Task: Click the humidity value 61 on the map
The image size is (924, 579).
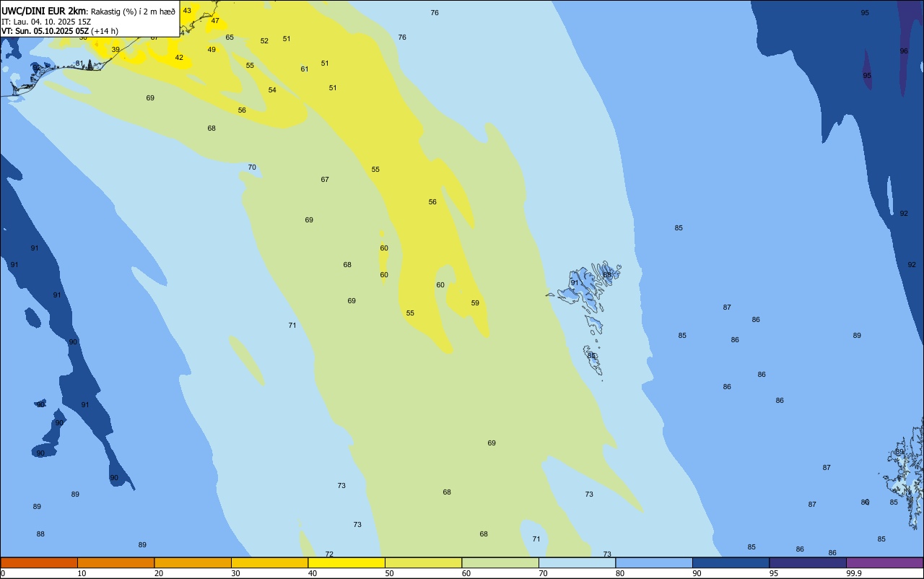Action: pos(305,69)
